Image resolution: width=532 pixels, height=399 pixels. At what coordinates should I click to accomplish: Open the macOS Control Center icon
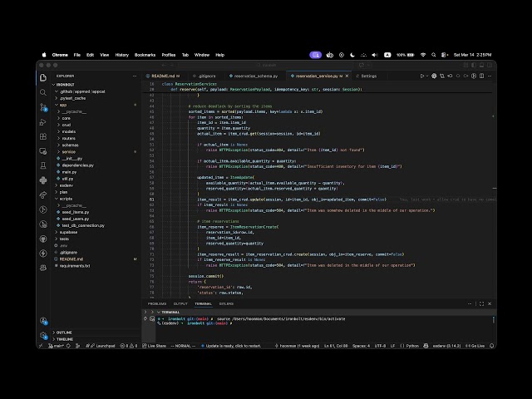(x=444, y=55)
